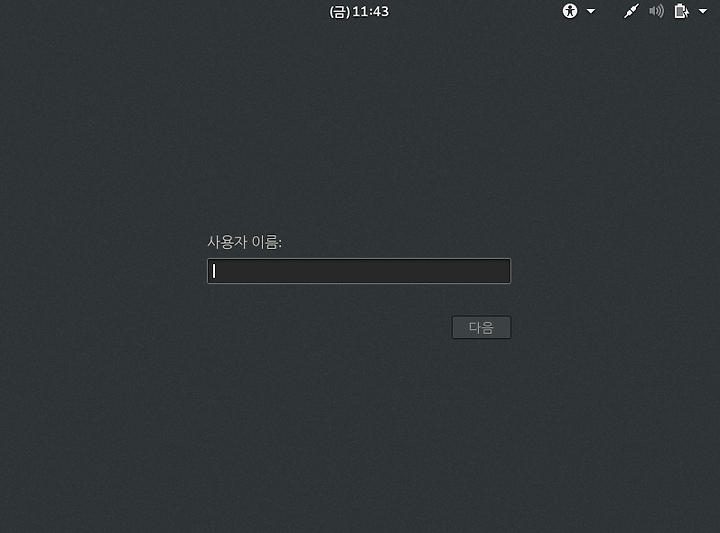This screenshot has height=533, width=720.
Task: Open system status via the sound indicator
Action: click(656, 11)
